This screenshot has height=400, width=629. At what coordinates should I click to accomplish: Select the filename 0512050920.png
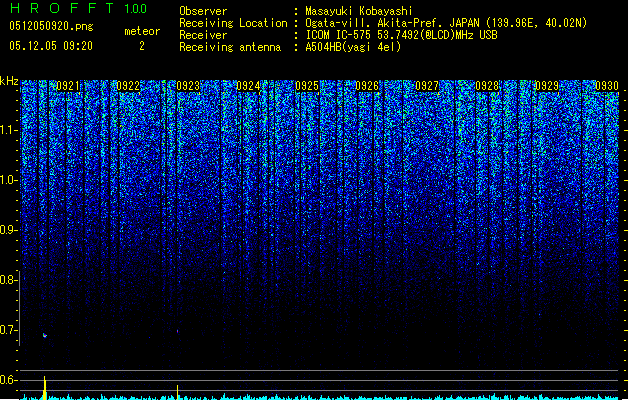tap(51, 26)
